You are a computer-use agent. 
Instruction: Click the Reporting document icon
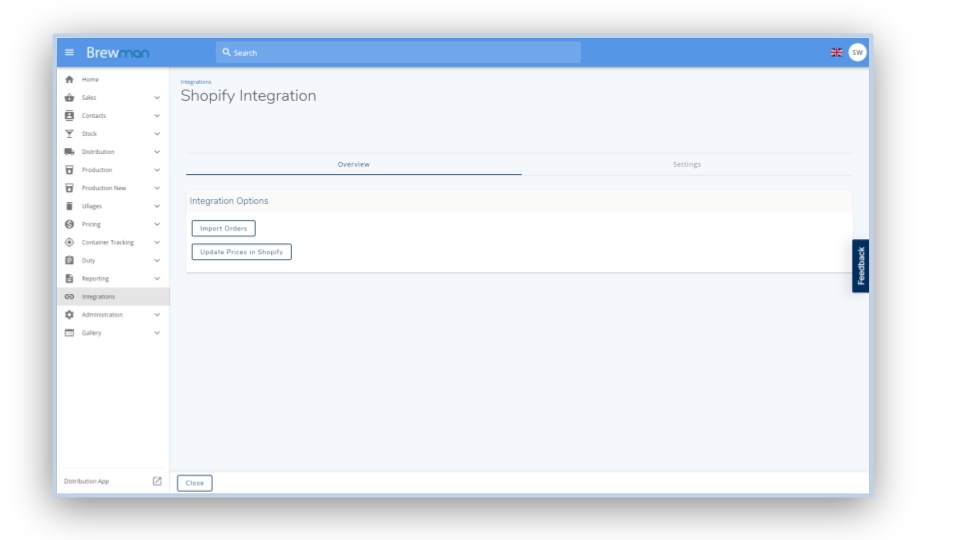69,279
